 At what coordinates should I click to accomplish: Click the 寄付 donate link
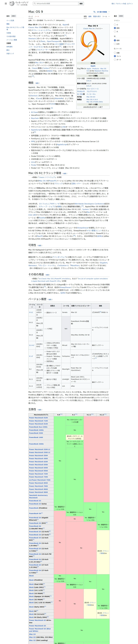(x=113, y=4)
